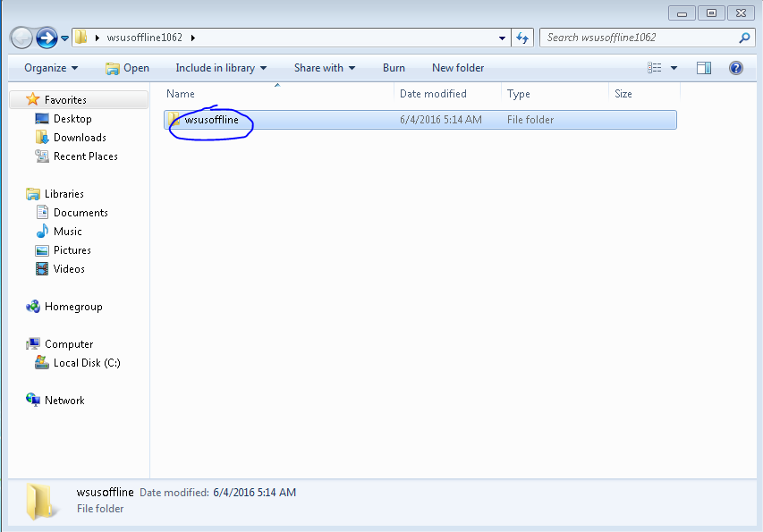Select the wsusoffline folder row

[x=420, y=120]
